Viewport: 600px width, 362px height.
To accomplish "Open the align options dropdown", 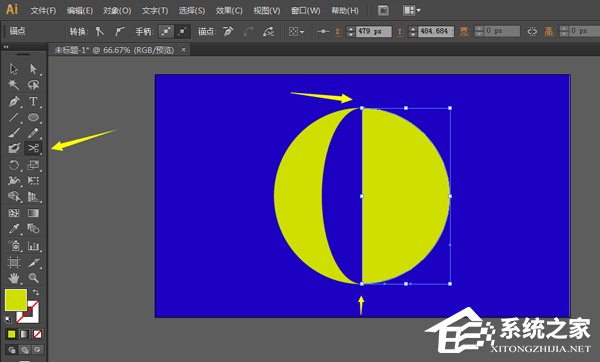I will coord(296,31).
